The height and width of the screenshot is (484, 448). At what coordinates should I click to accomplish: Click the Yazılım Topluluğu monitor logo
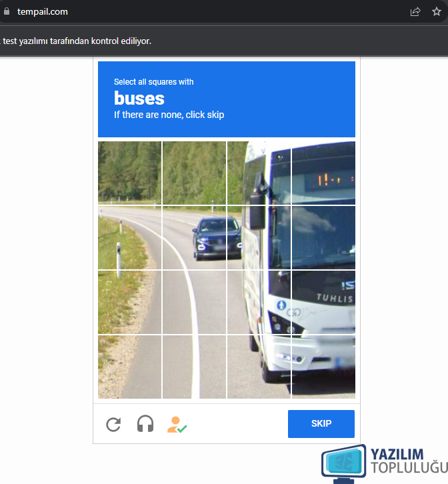343,463
